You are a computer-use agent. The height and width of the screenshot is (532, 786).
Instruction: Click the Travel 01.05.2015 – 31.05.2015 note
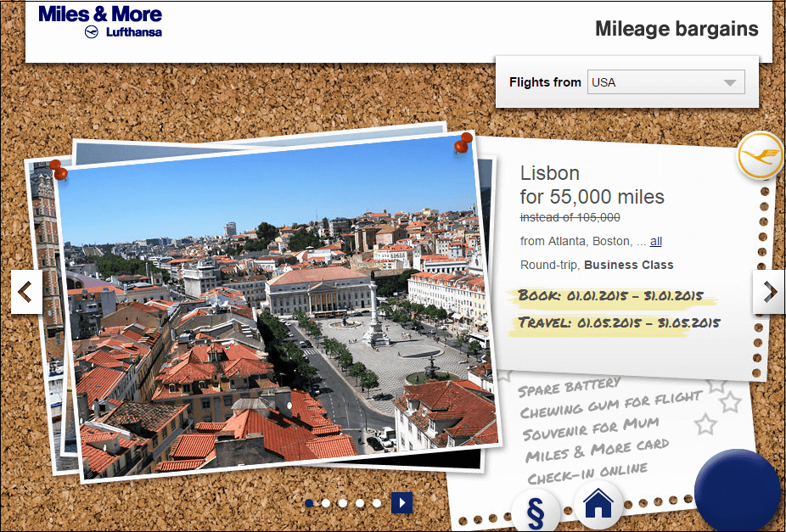coord(619,322)
